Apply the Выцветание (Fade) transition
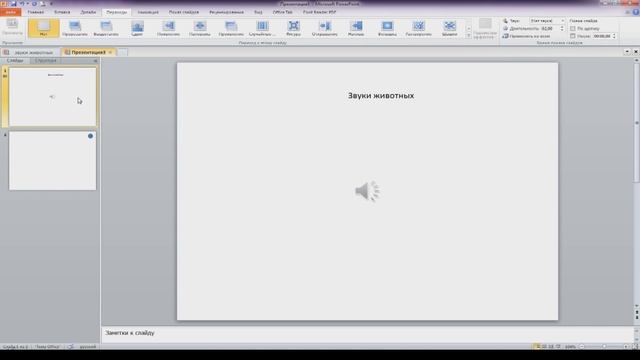640x360 pixels. pos(106,28)
